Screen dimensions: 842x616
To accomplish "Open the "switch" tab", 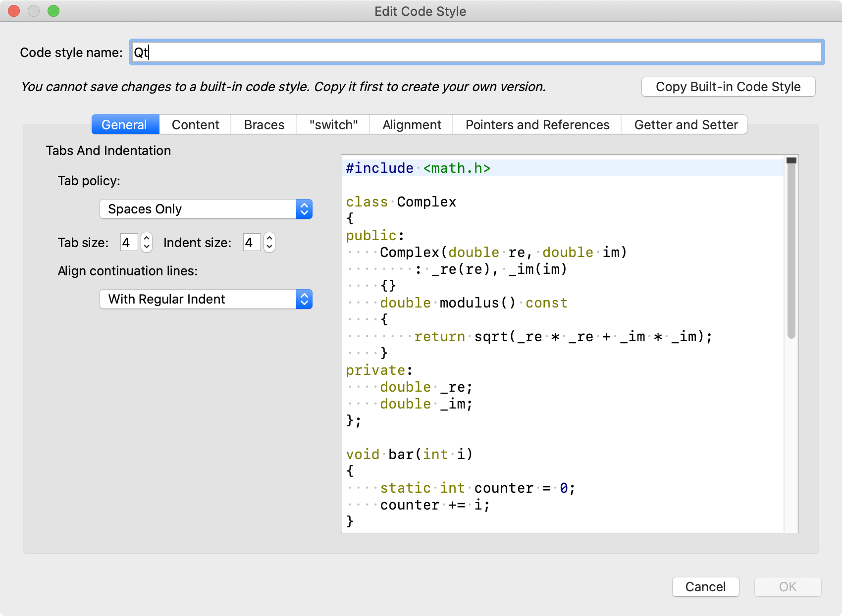I will point(333,125).
